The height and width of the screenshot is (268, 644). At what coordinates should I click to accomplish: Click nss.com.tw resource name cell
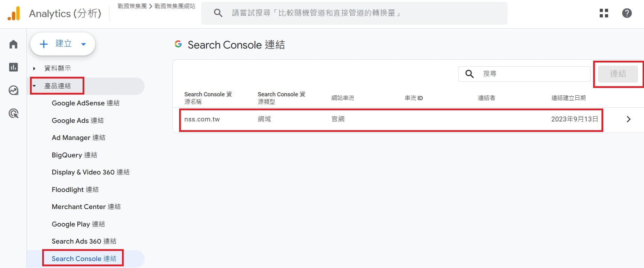[x=202, y=119]
